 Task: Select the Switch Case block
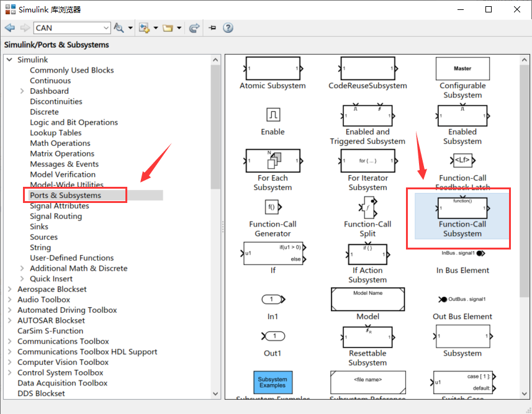tap(463, 382)
